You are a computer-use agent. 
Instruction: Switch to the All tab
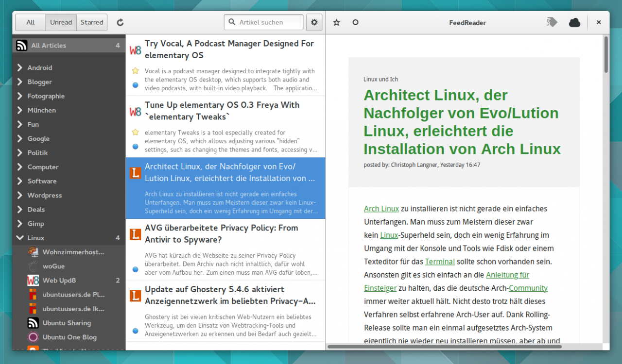click(x=31, y=22)
